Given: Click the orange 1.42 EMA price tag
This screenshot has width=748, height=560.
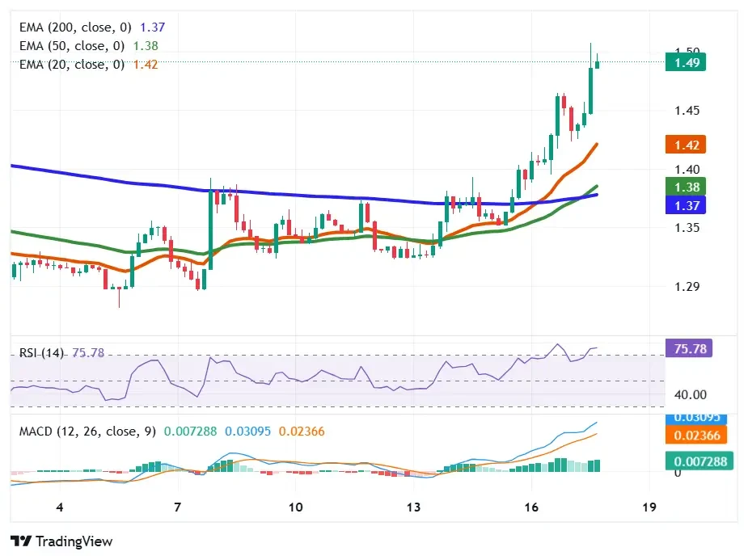Looking at the screenshot, I should [686, 145].
